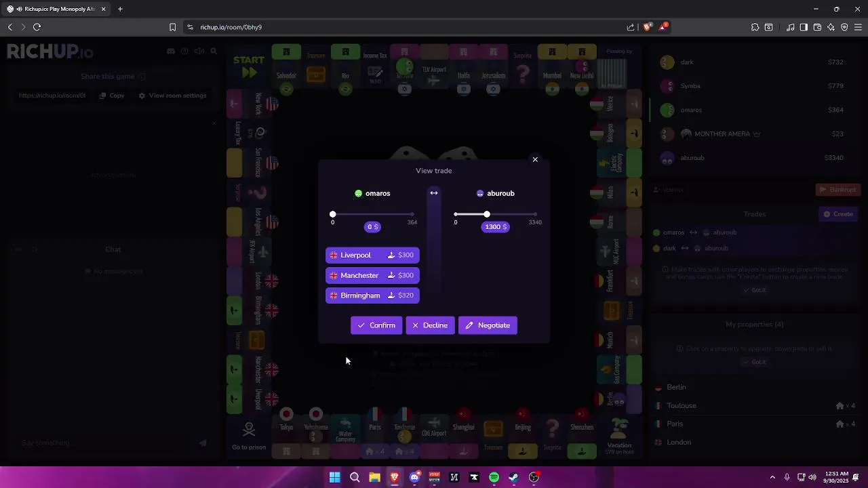Adjust aburoub money slider handle at 1300
Screen dimensions: 868x488
pos(486,214)
